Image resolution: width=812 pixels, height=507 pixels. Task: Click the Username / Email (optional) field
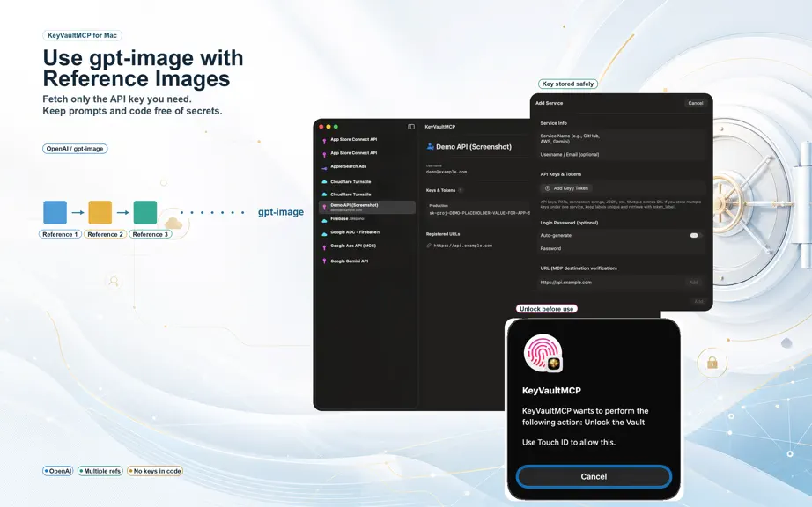(622, 154)
